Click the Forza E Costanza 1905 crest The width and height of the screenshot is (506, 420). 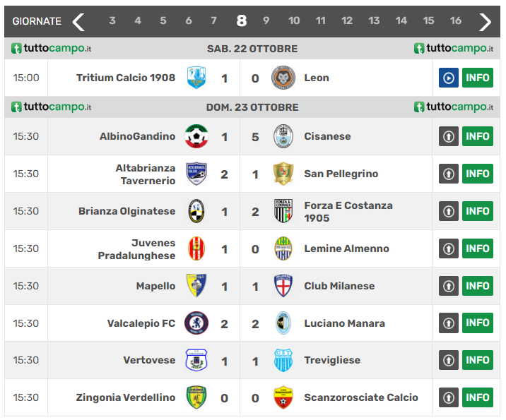pyautogui.click(x=283, y=211)
